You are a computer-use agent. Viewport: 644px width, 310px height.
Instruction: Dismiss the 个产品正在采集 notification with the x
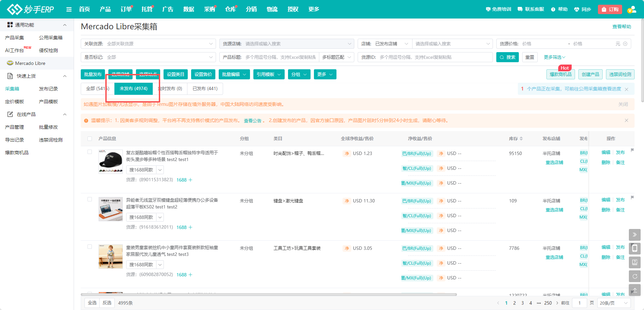[x=627, y=89]
